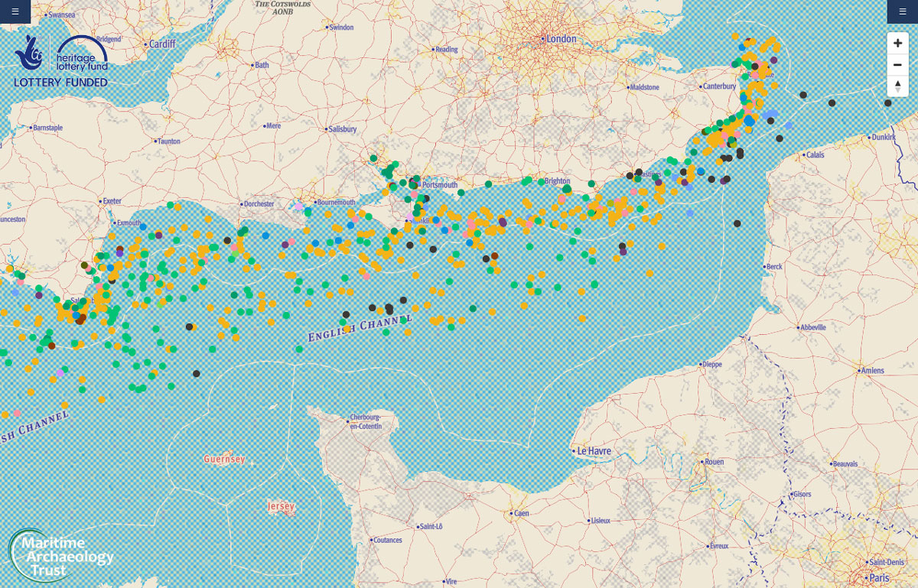Select the dark marker offshore northwest of Berck

pyautogui.click(x=737, y=223)
